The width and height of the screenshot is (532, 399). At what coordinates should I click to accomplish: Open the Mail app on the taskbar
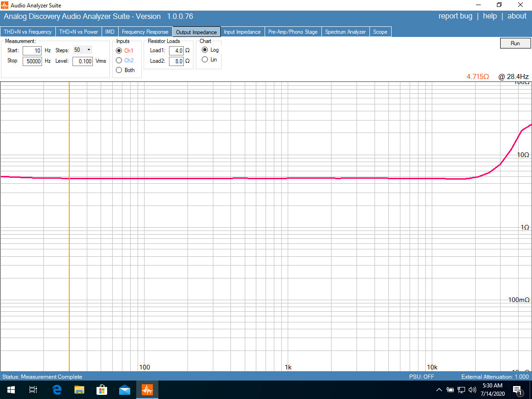click(x=125, y=390)
